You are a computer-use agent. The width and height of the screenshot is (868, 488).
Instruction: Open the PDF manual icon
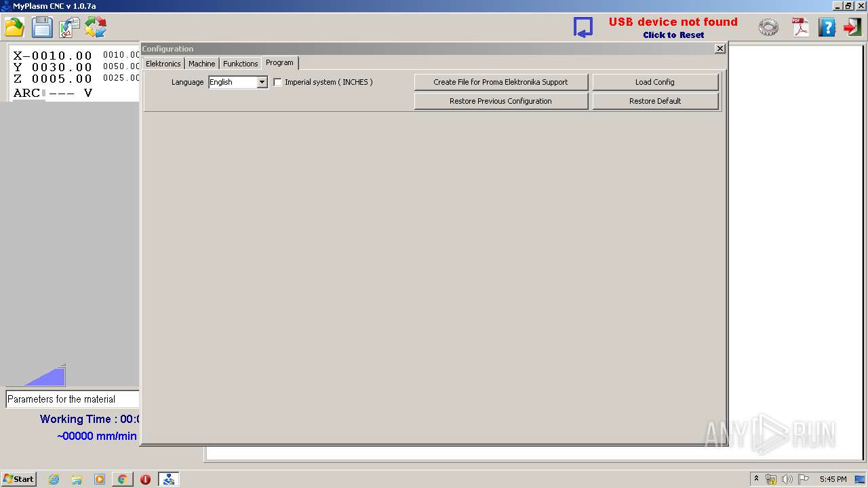coord(801,27)
